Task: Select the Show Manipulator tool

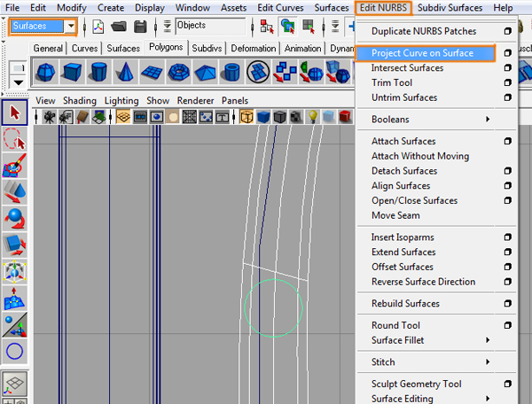Action: pyautogui.click(x=14, y=324)
